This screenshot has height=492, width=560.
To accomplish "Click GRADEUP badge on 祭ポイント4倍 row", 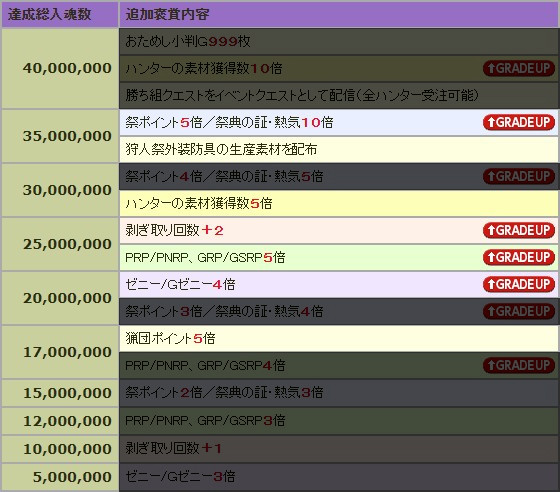I will tap(519, 176).
